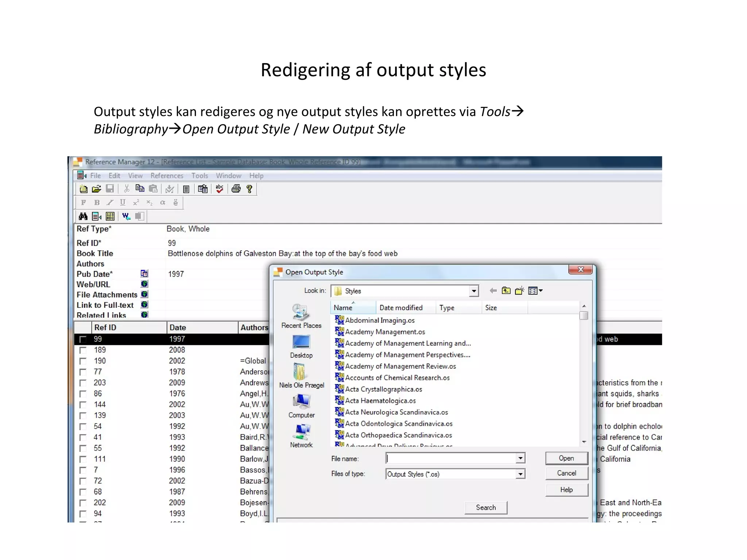Click the Open button in dialog
This screenshot has height=560, width=747.
tap(566, 458)
